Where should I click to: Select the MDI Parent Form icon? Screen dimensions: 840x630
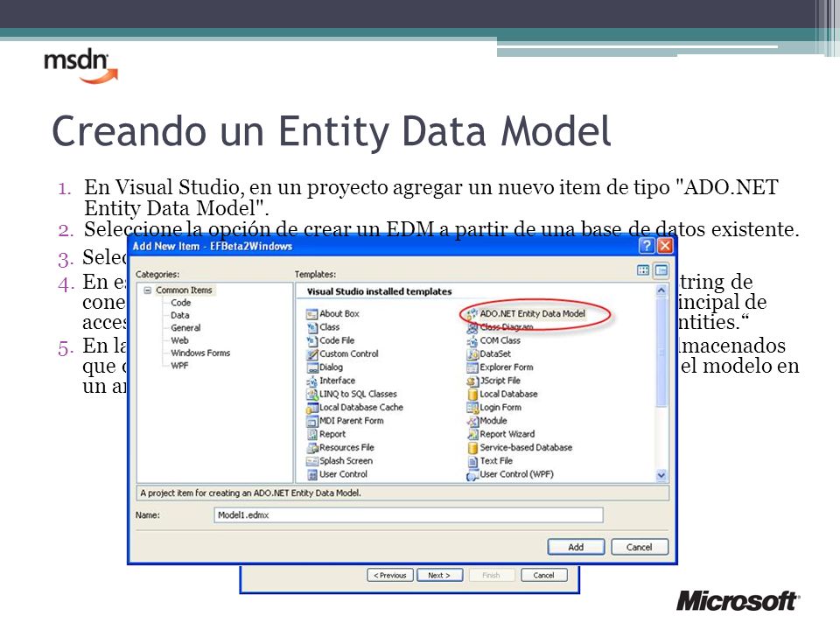[x=311, y=421]
